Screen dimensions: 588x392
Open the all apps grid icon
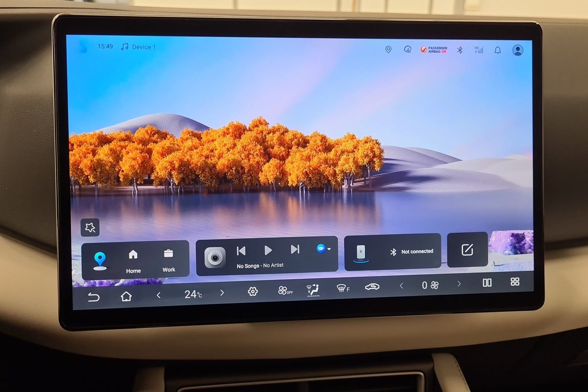(515, 282)
